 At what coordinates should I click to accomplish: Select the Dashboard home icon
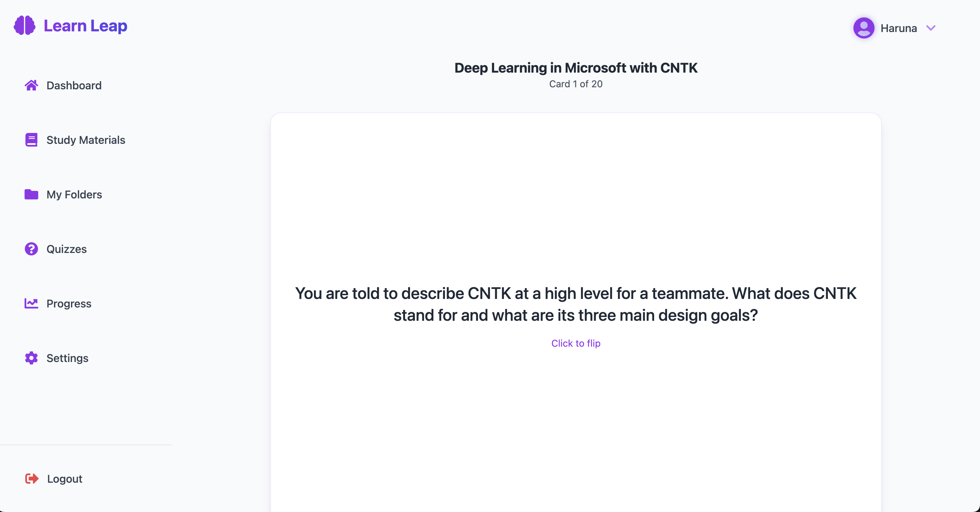[31, 85]
